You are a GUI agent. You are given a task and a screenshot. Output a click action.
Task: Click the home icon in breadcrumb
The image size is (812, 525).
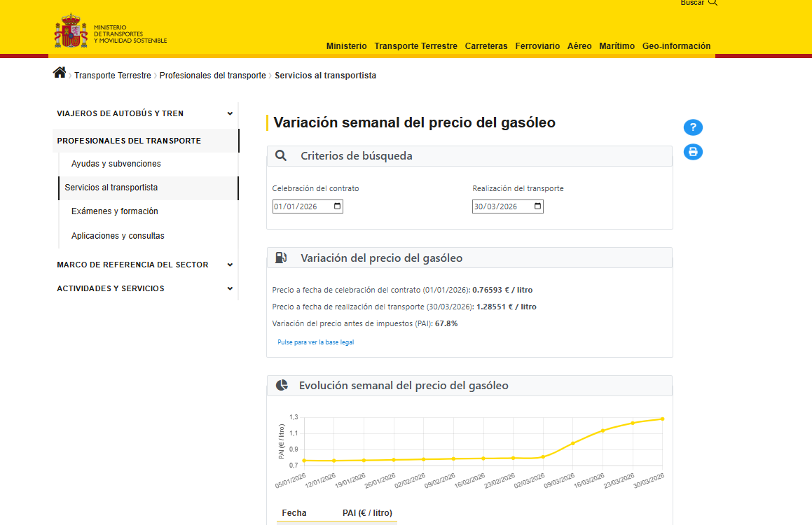60,73
